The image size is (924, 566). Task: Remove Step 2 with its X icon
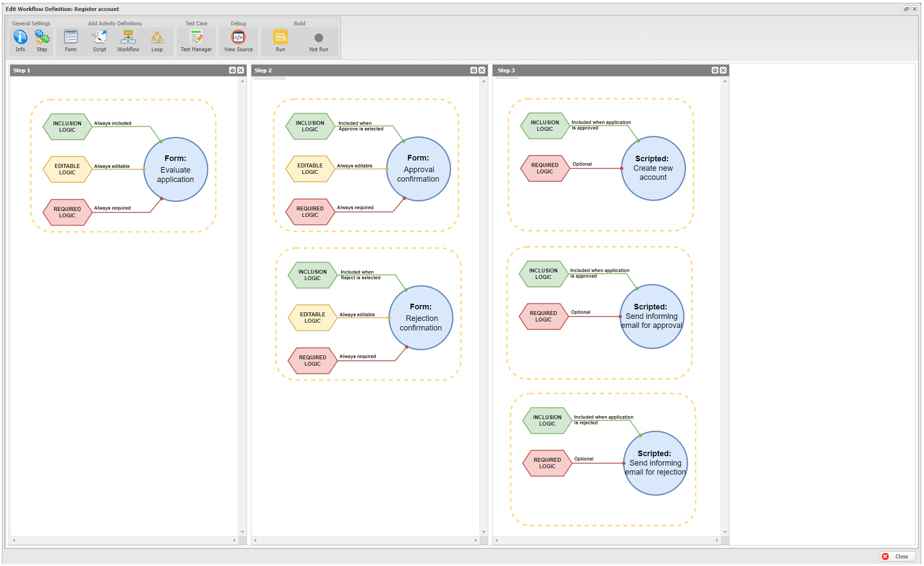click(482, 70)
